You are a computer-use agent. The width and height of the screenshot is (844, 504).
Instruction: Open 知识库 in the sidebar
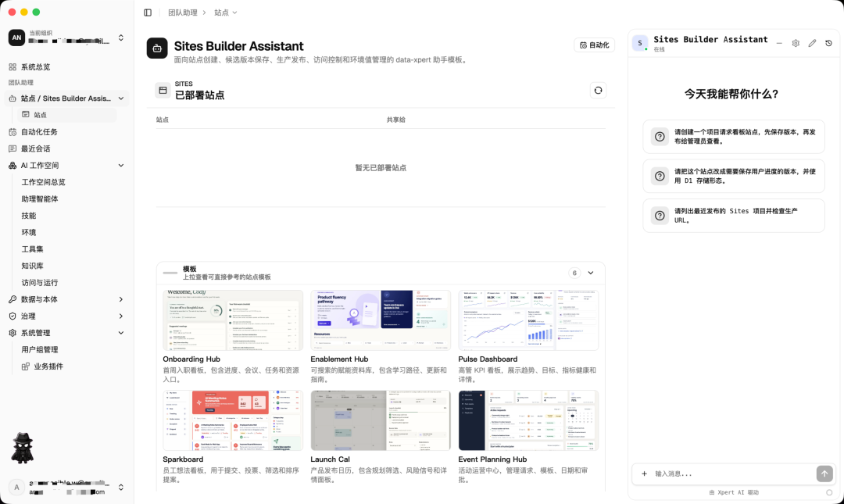pos(32,266)
